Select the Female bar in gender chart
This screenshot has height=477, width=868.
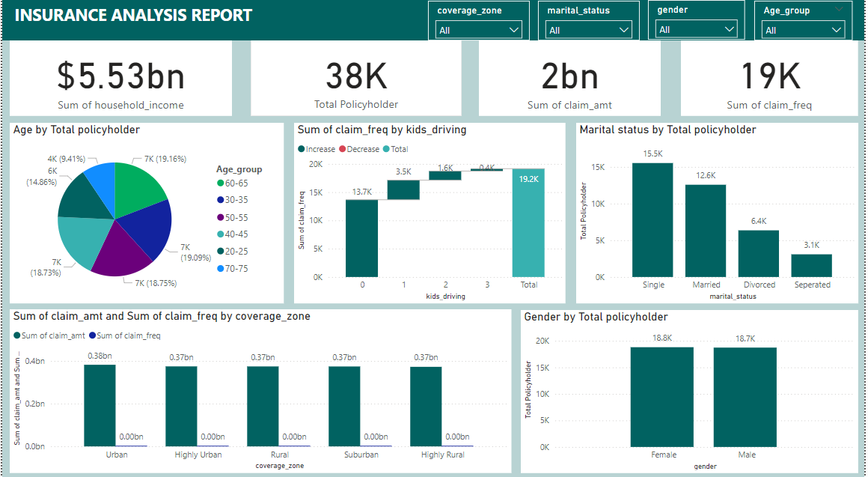[662, 397]
